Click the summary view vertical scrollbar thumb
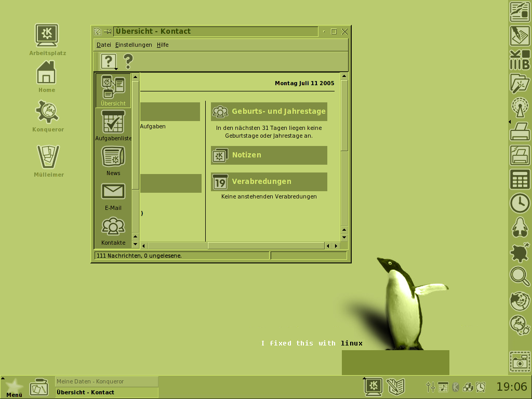 tap(344, 115)
